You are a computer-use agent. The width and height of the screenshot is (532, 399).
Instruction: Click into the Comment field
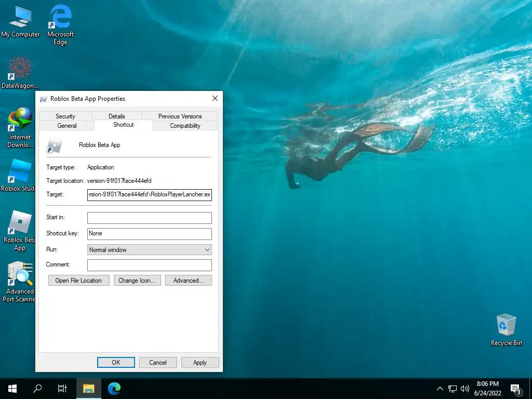[149, 265]
